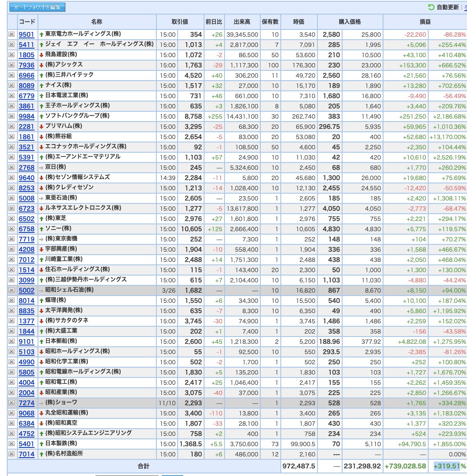Screen dimensions: 467x476
Task: Click the 自動更新 refresh icon
Action: (x=431, y=7)
